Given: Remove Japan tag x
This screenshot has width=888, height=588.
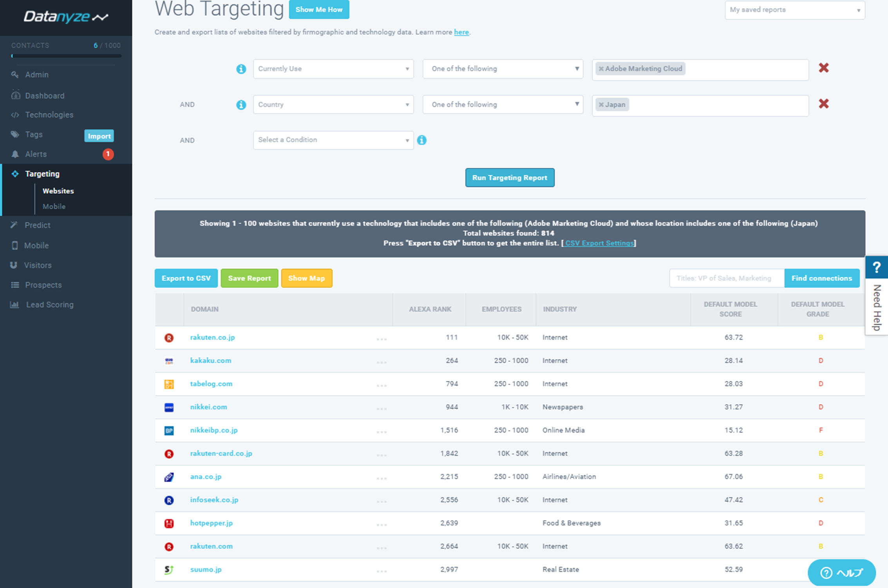Looking at the screenshot, I should 601,105.
